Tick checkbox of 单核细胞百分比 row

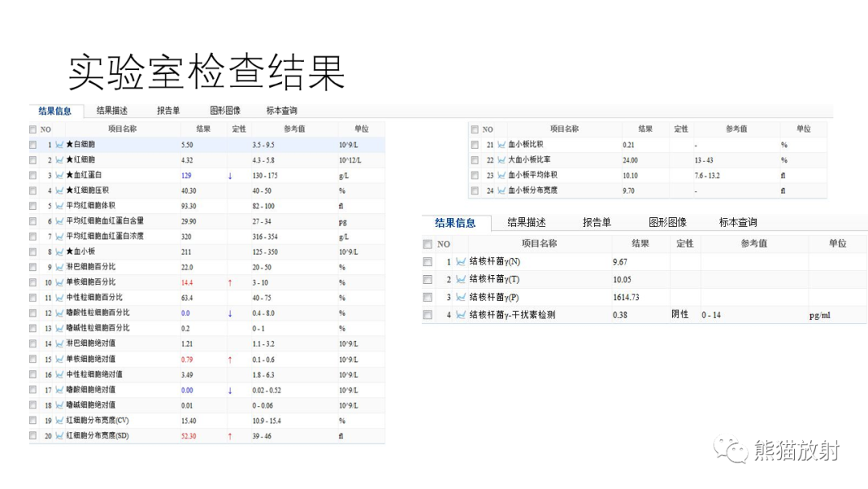click(x=33, y=282)
